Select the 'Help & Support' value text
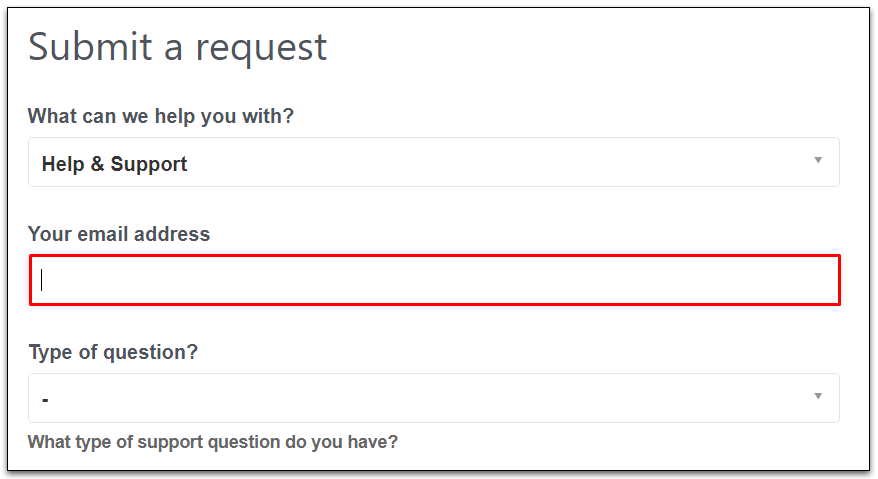Image resolution: width=878 pixels, height=479 pixels. 115,164
